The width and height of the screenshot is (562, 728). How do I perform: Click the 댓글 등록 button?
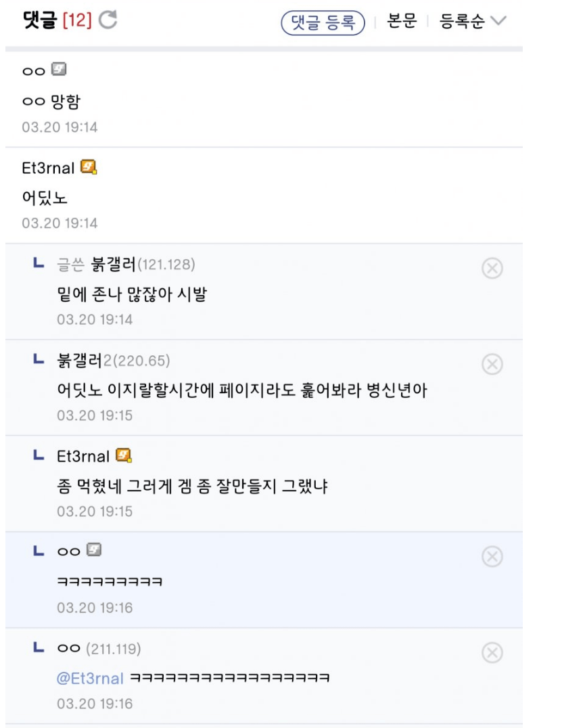323,22
